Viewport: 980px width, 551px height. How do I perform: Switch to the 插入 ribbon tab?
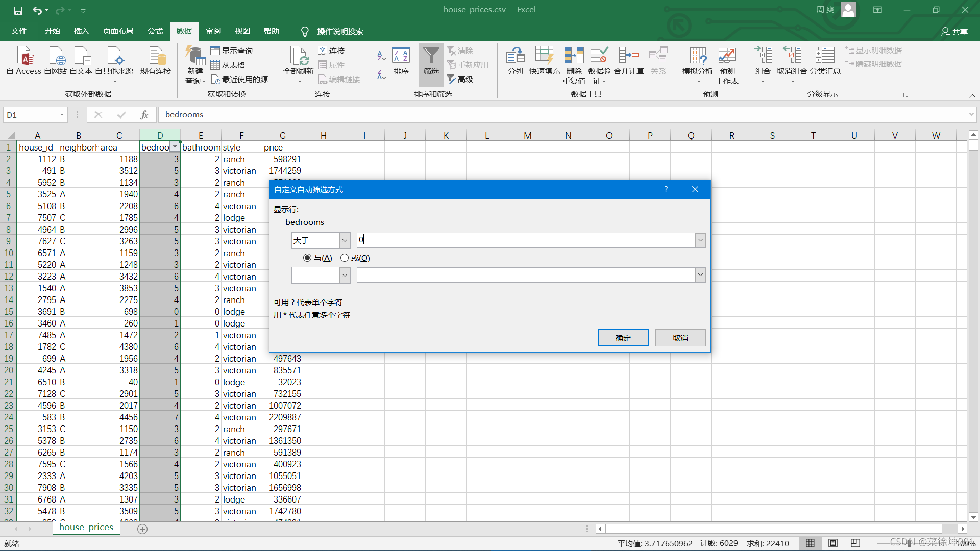82,31
